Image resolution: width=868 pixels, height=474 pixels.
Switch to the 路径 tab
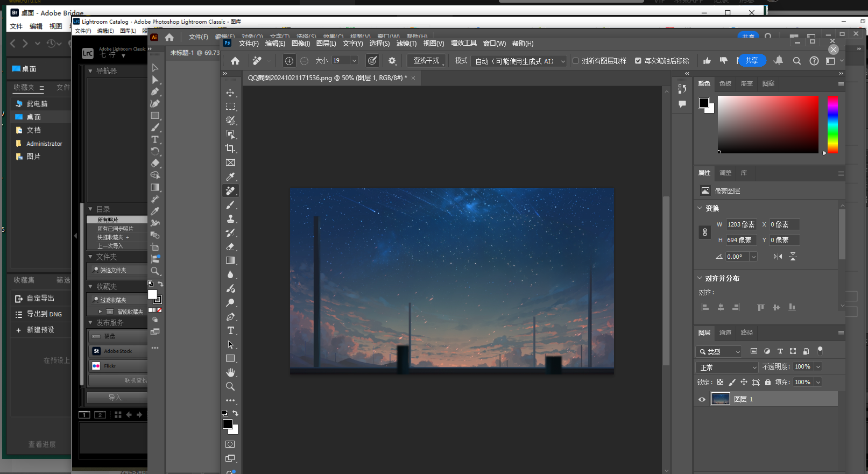pyautogui.click(x=747, y=332)
